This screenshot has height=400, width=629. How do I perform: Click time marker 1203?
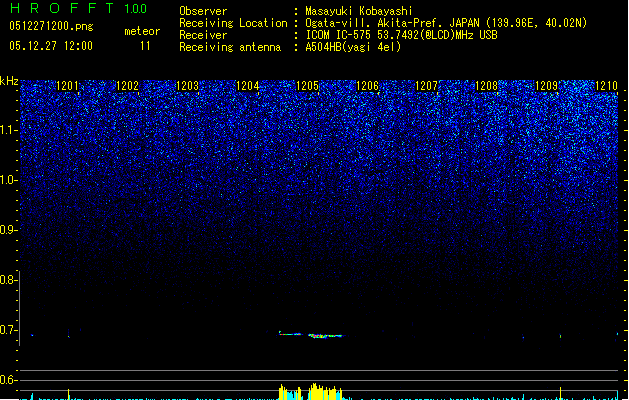(x=187, y=86)
